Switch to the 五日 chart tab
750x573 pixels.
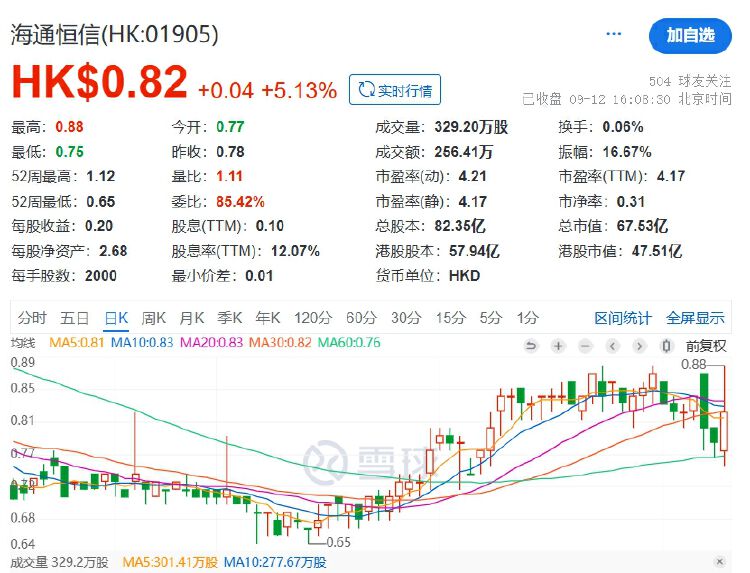coord(75,318)
